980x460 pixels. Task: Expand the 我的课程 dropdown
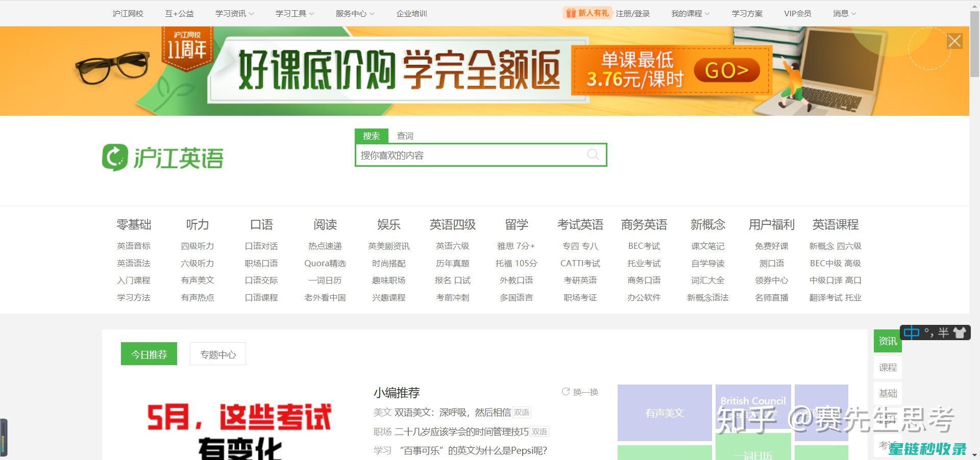691,13
